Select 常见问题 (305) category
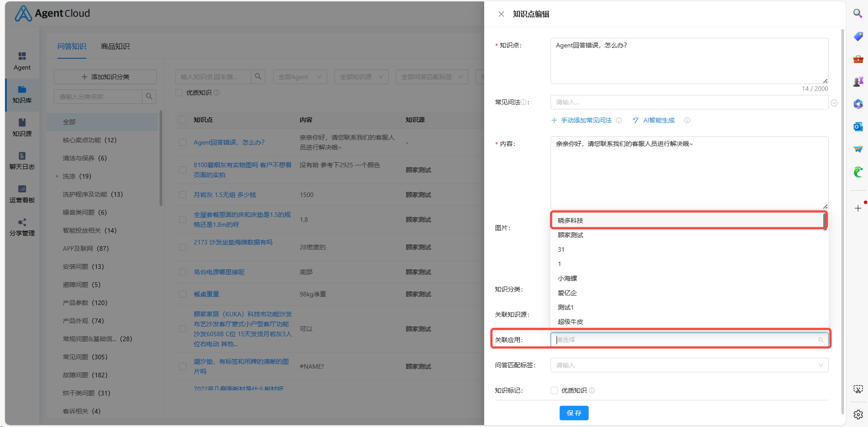The image size is (868, 427). coord(85,357)
